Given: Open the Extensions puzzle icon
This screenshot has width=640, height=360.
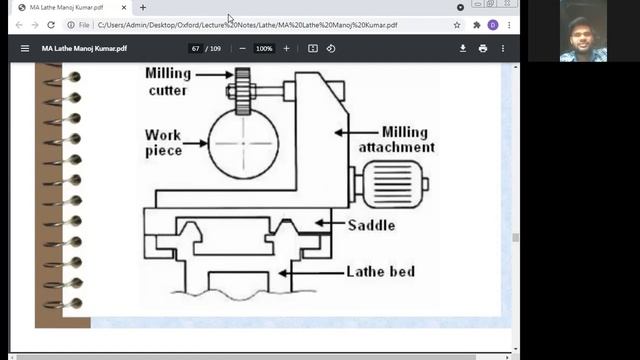Looking at the screenshot, I should click(476, 25).
